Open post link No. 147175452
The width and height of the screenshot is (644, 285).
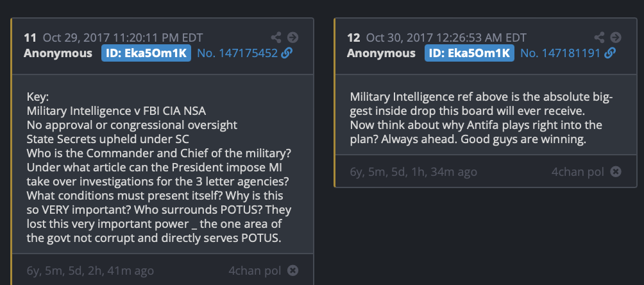tap(237, 53)
